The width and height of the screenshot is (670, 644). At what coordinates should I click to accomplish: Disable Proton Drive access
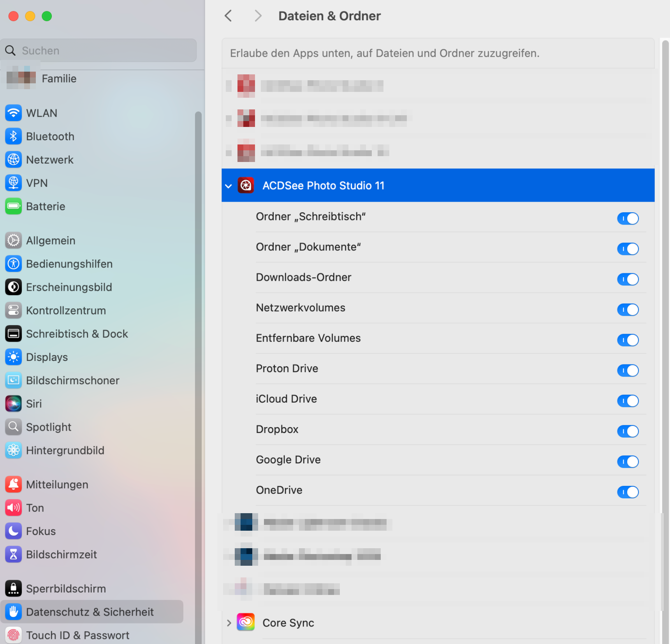[x=628, y=370]
